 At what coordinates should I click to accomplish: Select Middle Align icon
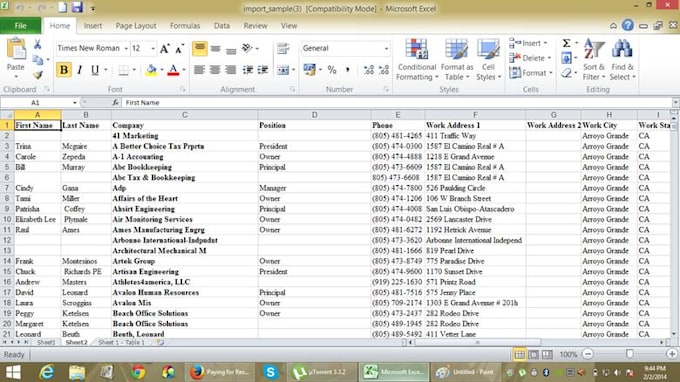[216, 49]
